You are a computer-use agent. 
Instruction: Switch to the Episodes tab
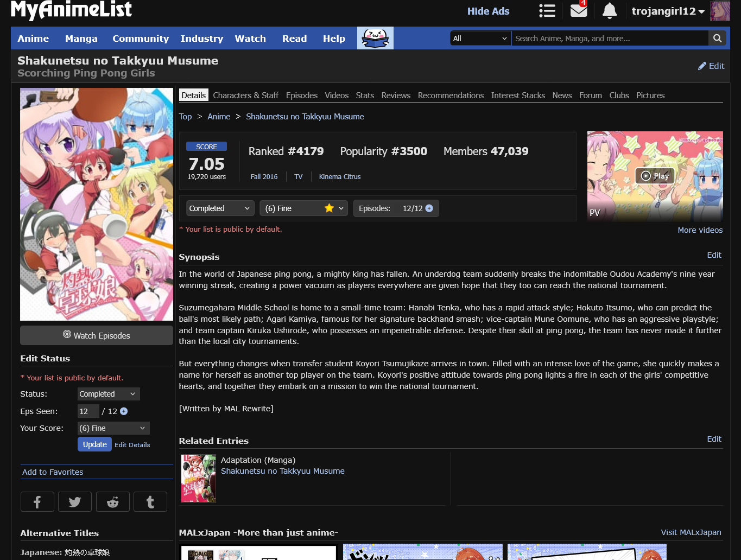(302, 95)
